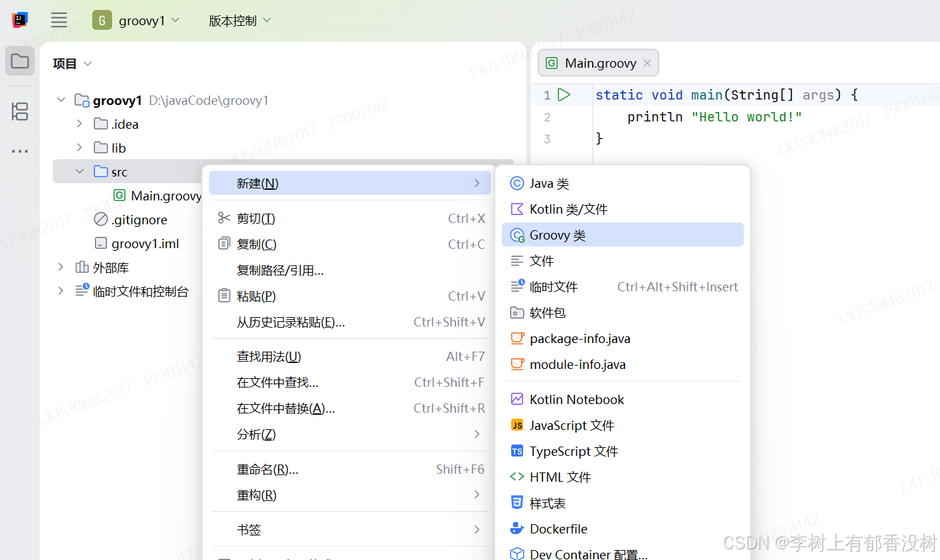This screenshot has height=560, width=940.
Task: Click the module-info.java cup icon
Action: point(517,364)
